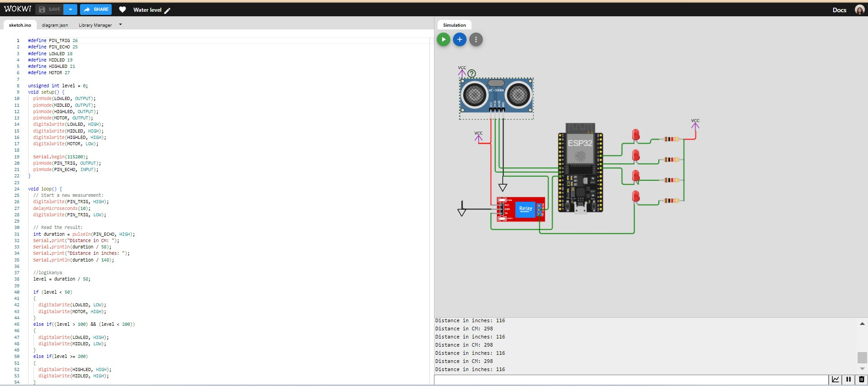Open the HC-SR04 help question icon

pyautogui.click(x=472, y=73)
